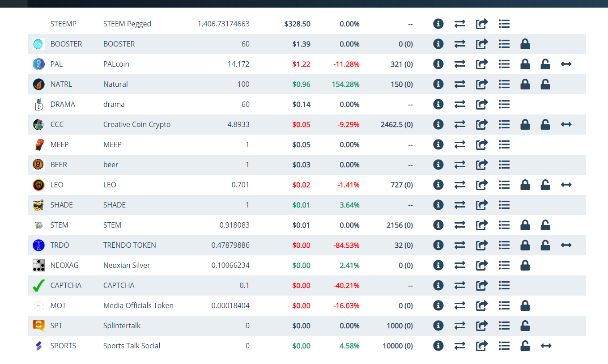Click unstake open-lock icon in SPT row
This screenshot has height=364, width=608.
pos(525,326)
